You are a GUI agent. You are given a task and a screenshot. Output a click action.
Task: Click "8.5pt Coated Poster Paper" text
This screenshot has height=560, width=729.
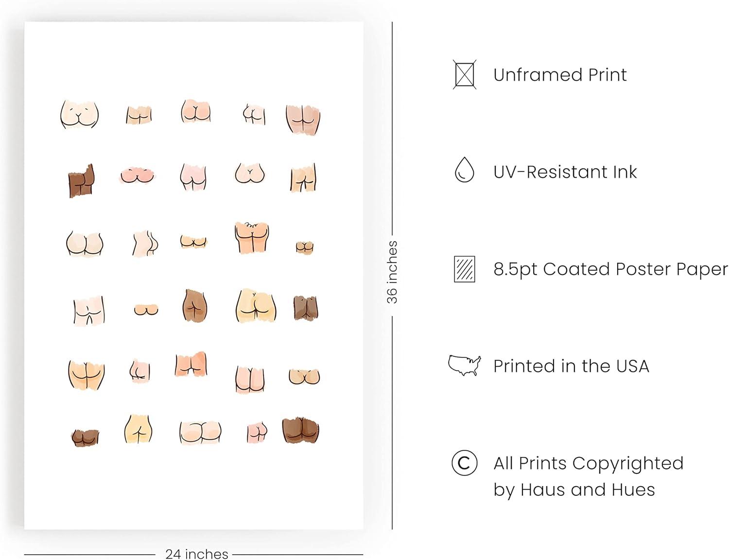[x=610, y=269]
